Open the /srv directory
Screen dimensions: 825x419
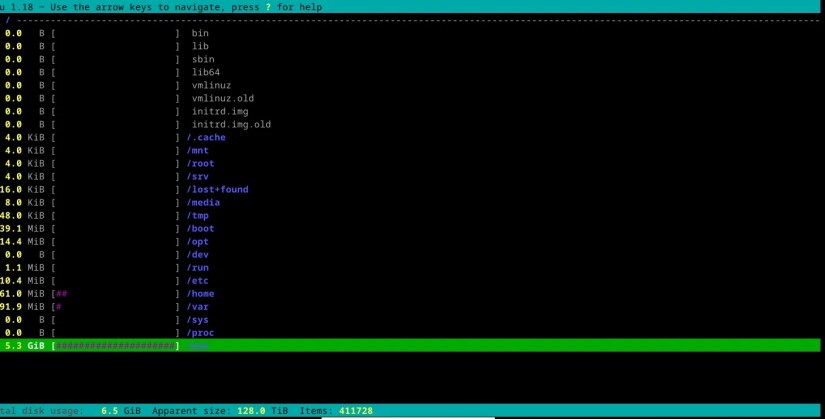[198, 177]
